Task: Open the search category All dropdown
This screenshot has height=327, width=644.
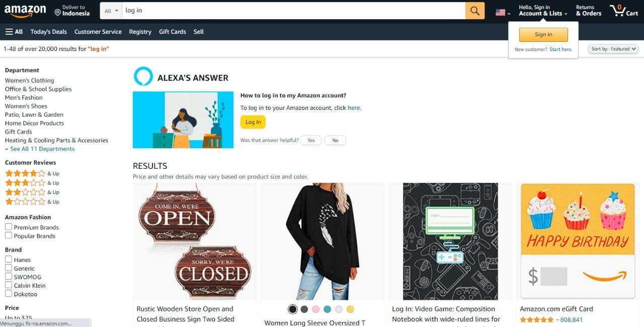Action: (111, 11)
